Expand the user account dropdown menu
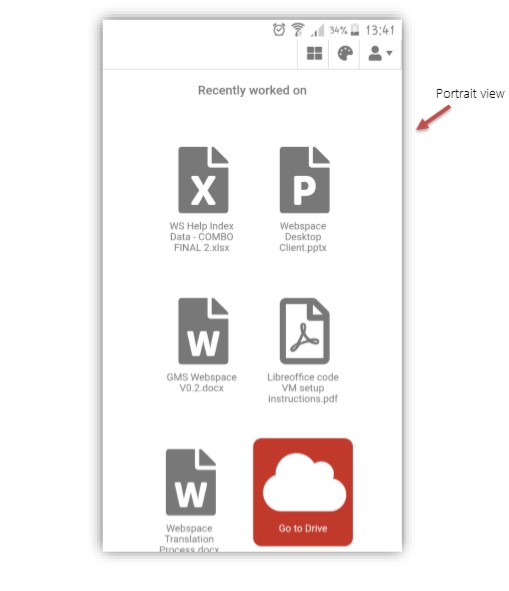This screenshot has height=591, width=509. coord(380,54)
